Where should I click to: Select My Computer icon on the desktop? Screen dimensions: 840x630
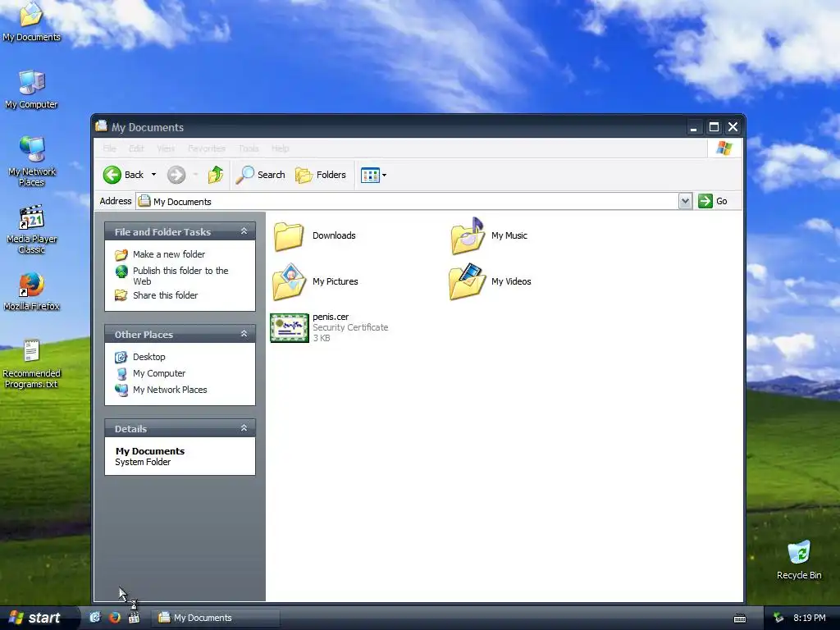[32, 89]
